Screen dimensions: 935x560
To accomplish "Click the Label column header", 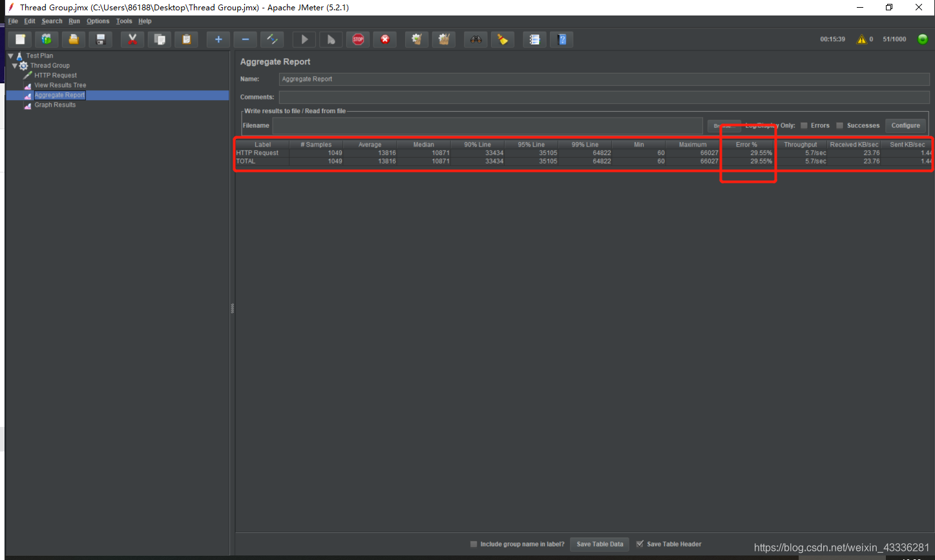I will pos(262,145).
